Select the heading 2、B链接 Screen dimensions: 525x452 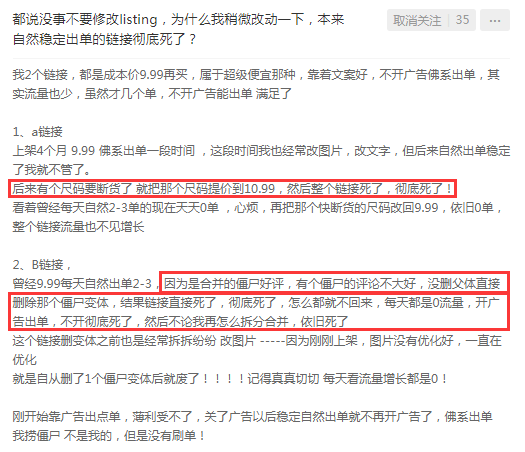[42, 265]
